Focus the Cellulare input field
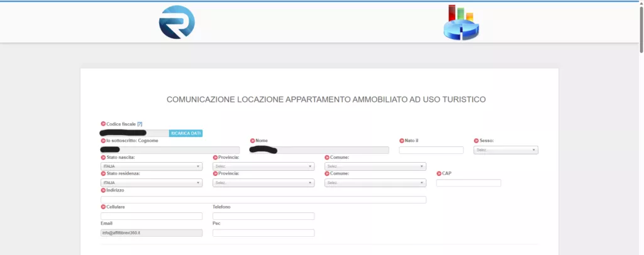The image size is (644, 255). (152, 216)
